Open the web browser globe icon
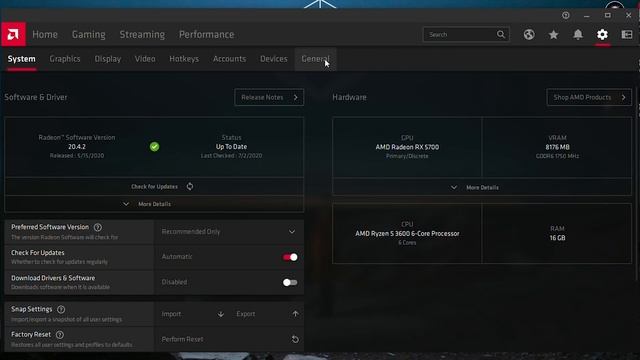 click(529, 35)
